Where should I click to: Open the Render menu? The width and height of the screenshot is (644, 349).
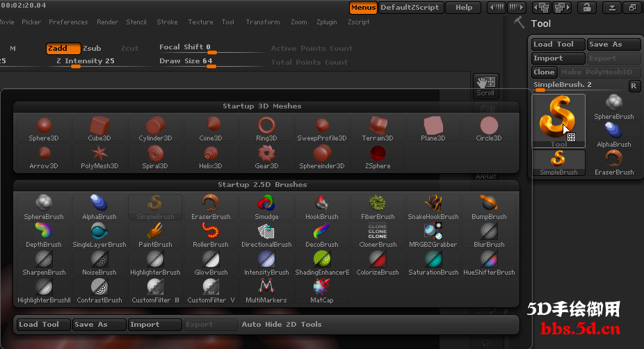coord(107,22)
